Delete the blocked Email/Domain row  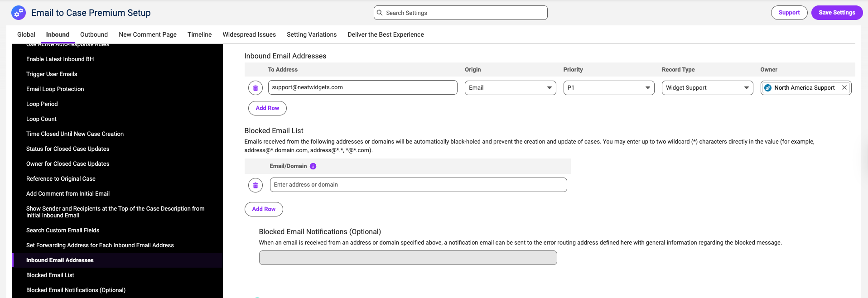256,185
